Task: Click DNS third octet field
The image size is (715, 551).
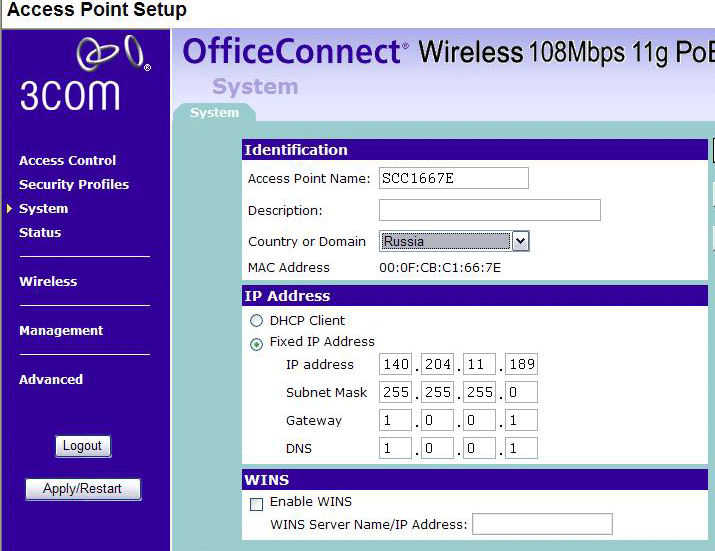Action: click(479, 448)
